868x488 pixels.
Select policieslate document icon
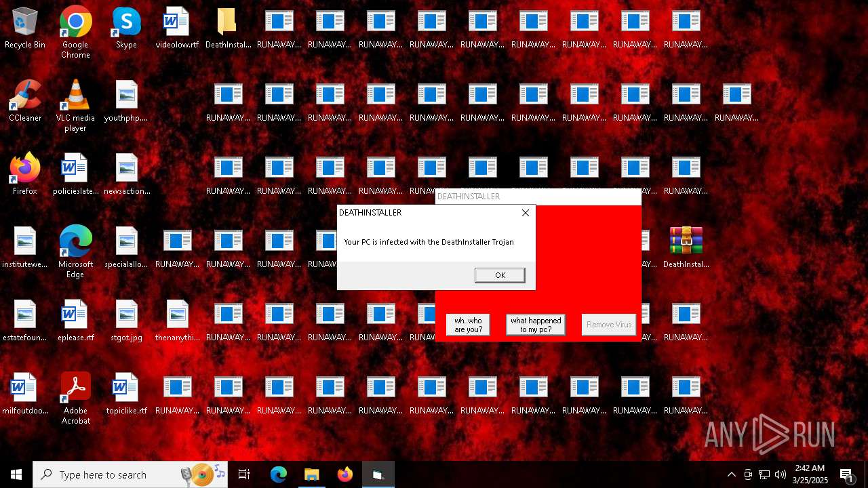pyautogui.click(x=75, y=175)
